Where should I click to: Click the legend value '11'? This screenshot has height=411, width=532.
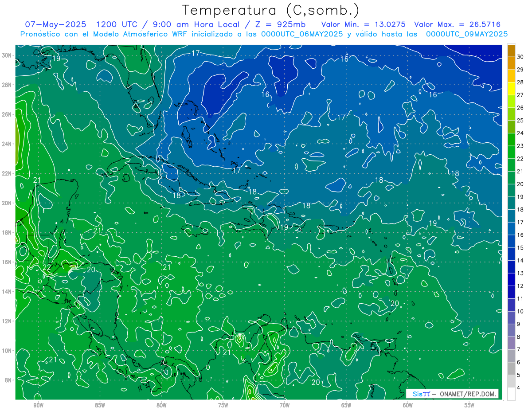pyautogui.click(x=520, y=298)
